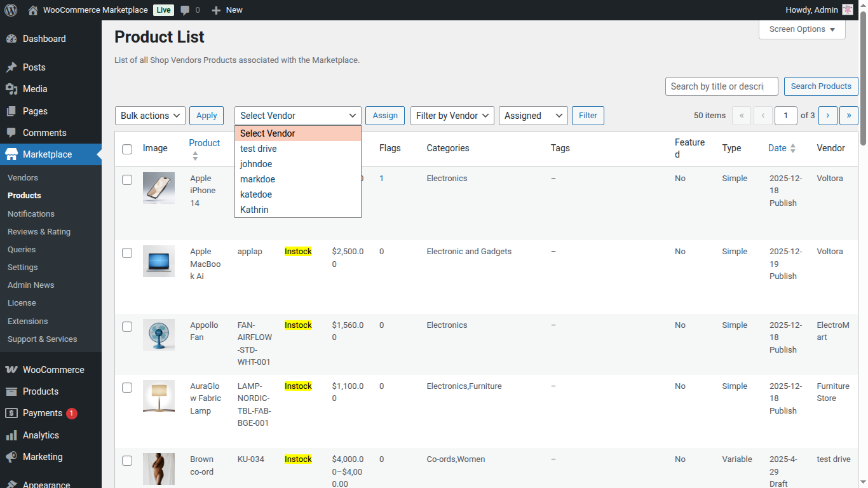The height and width of the screenshot is (488, 868).
Task: Tick the Appollo Fan product checkbox
Action: pyautogui.click(x=127, y=326)
